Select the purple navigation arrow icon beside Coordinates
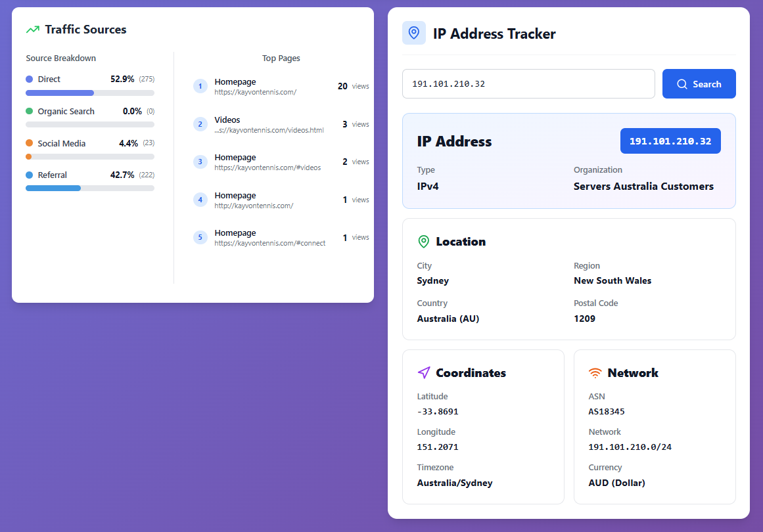 pos(423,372)
